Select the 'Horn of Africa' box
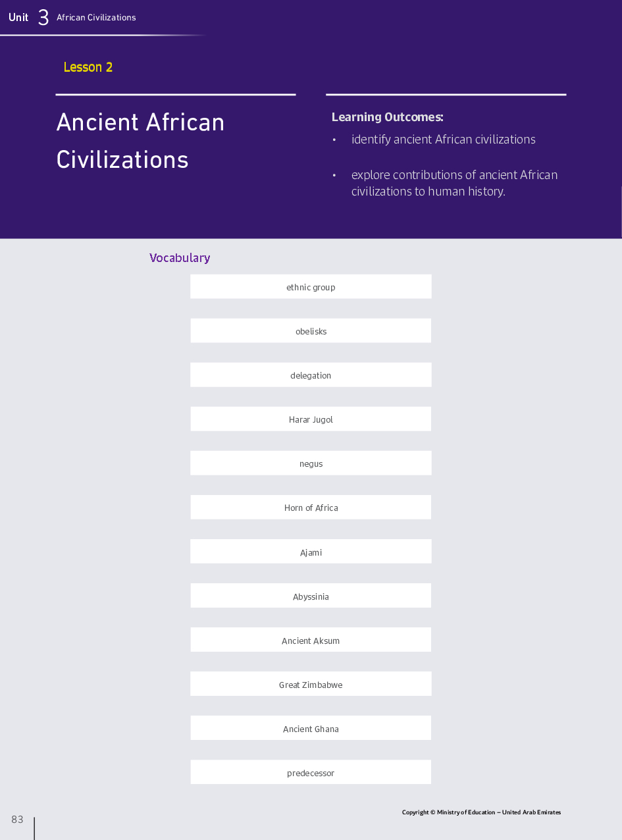This screenshot has height=840, width=622. coord(311,508)
